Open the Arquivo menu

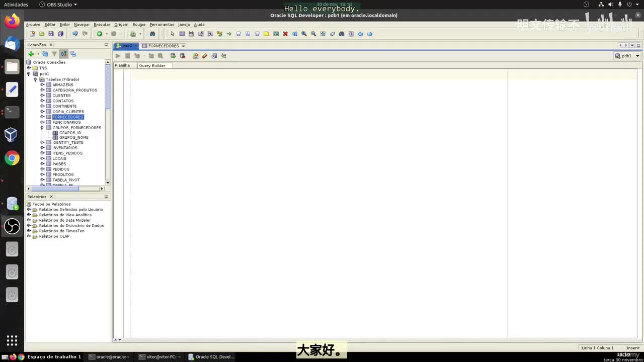click(x=33, y=25)
